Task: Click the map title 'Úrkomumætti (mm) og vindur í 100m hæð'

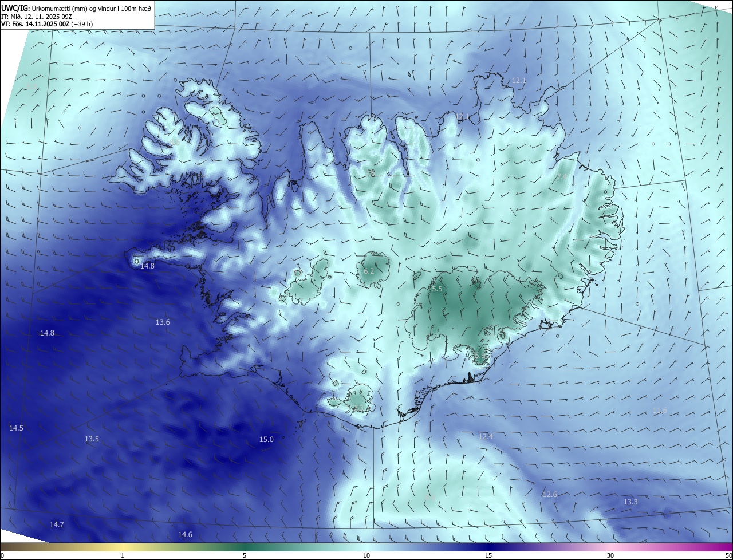Action: pyautogui.click(x=91, y=8)
